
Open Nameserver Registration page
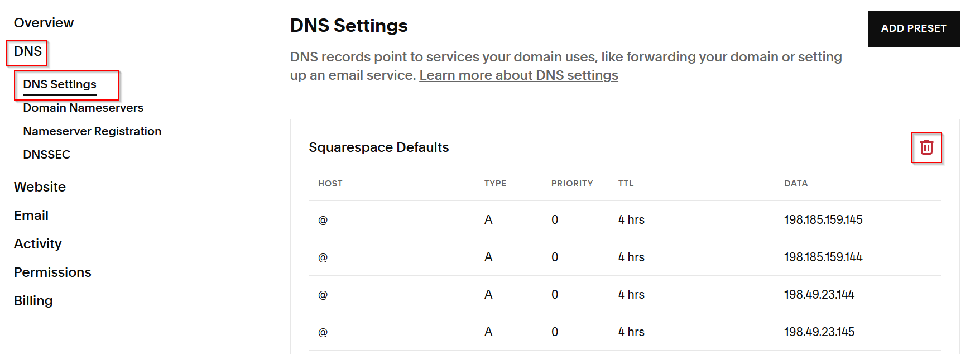tap(92, 131)
